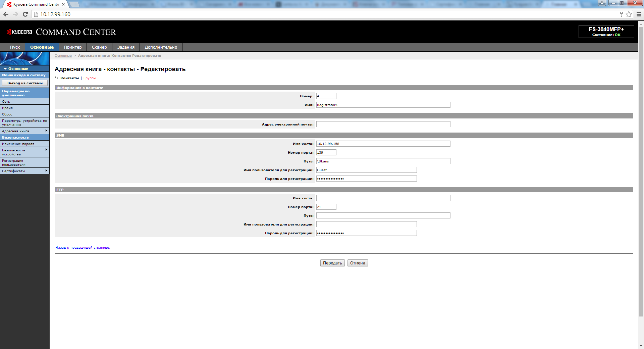Open Время in the sidebar
The width and height of the screenshot is (644, 349).
pos(25,108)
